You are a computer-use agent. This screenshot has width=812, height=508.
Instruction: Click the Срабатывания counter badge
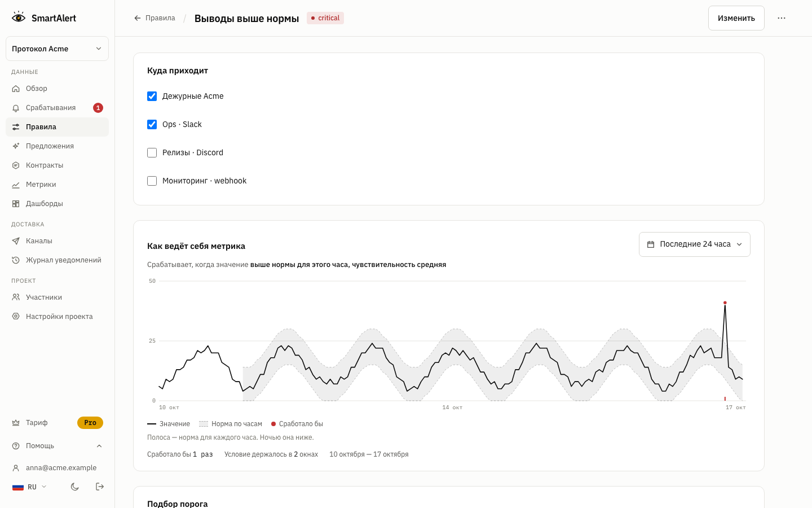point(98,108)
